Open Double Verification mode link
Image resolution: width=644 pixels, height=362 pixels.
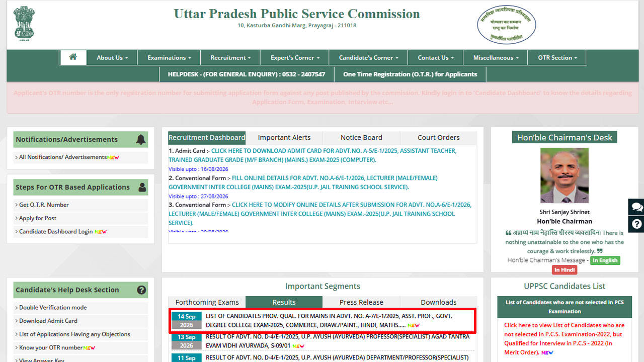pos(53,308)
